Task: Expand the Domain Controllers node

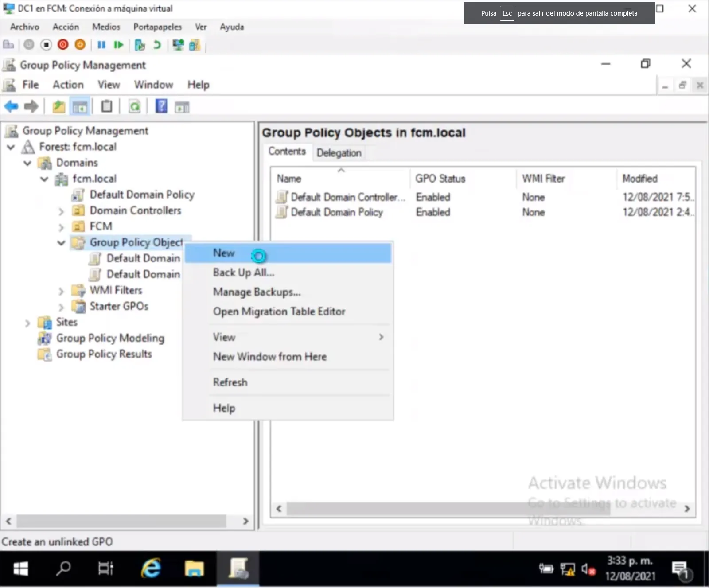Action: [x=61, y=211]
